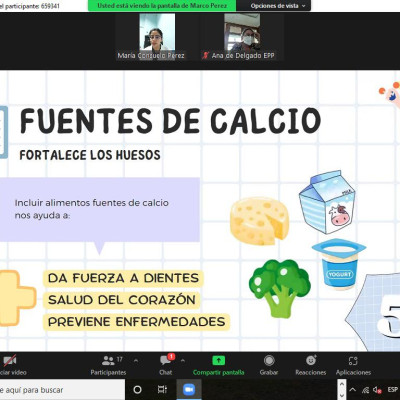Show hidden system tray icons chevron

[x=353, y=389]
